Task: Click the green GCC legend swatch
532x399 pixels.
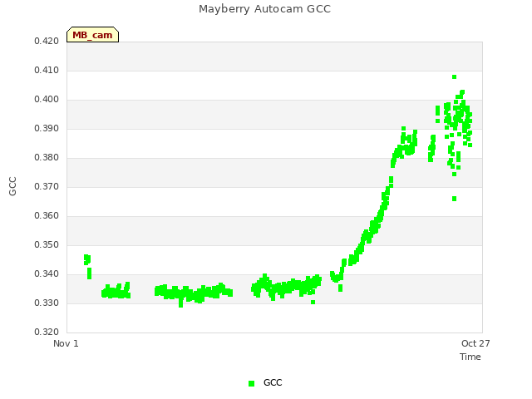Action: tap(251, 383)
